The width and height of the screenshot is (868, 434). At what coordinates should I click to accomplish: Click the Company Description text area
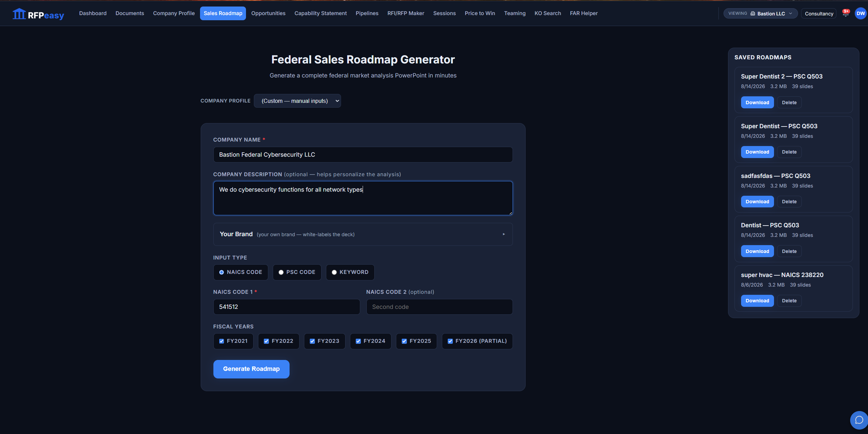click(x=363, y=198)
